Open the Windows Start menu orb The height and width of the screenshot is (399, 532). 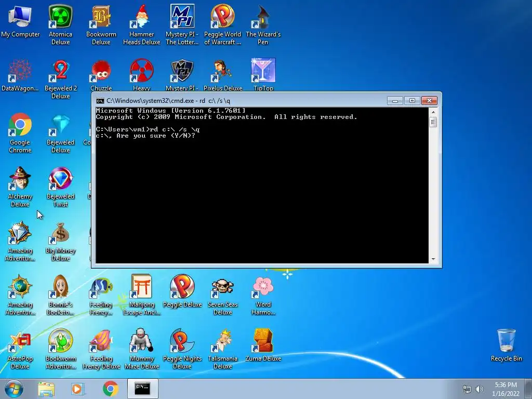[x=14, y=389]
